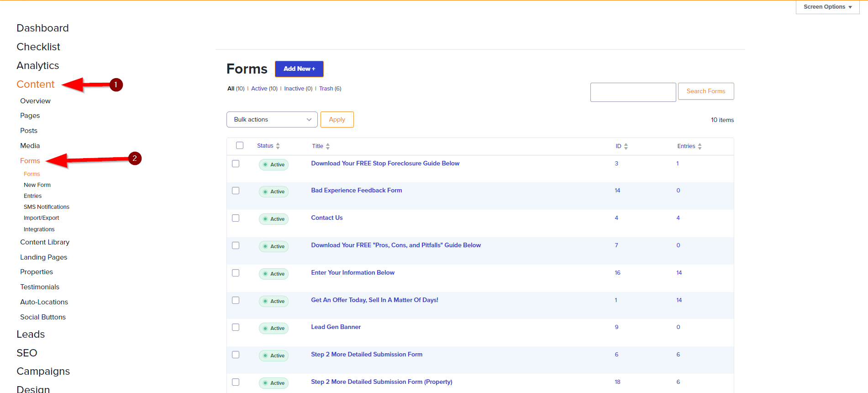Click Active badge for Bad Experience Feedback Form

point(274,191)
